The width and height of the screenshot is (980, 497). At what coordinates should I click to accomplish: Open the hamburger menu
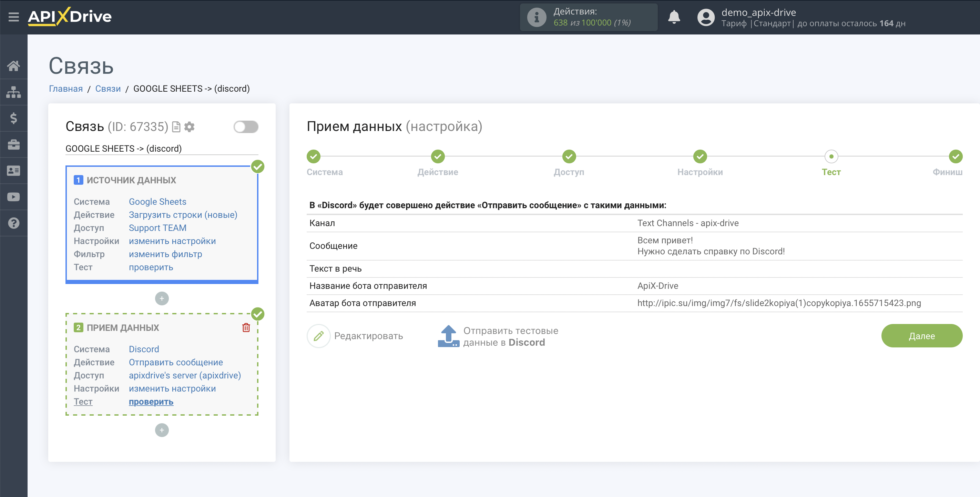tap(14, 17)
